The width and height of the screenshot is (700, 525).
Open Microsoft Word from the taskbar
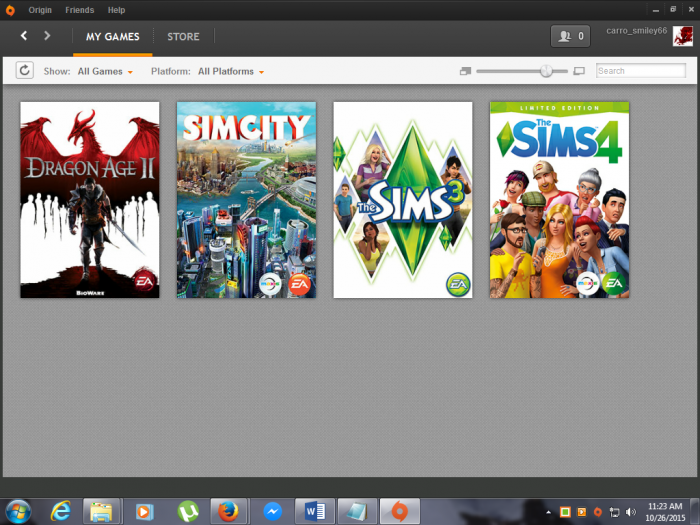click(315, 512)
